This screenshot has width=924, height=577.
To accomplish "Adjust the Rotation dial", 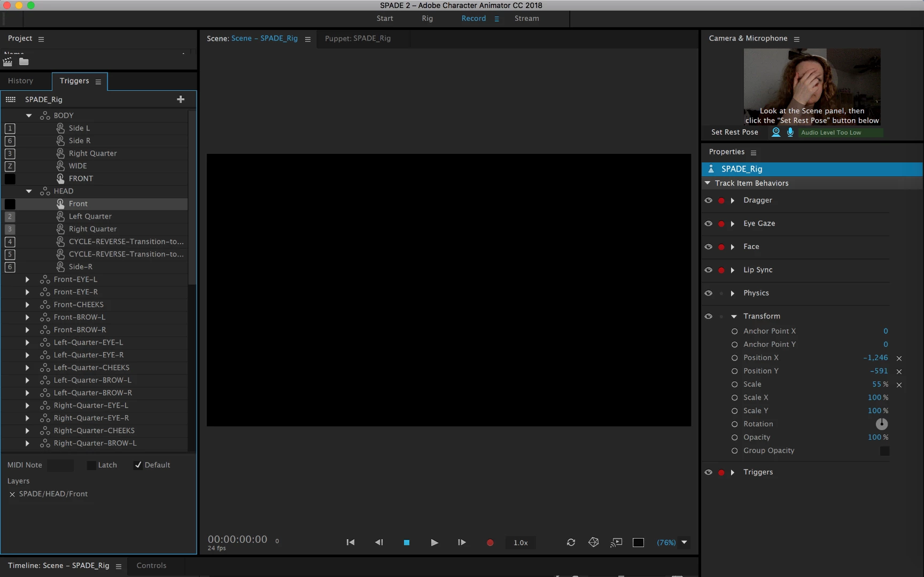I will click(882, 424).
